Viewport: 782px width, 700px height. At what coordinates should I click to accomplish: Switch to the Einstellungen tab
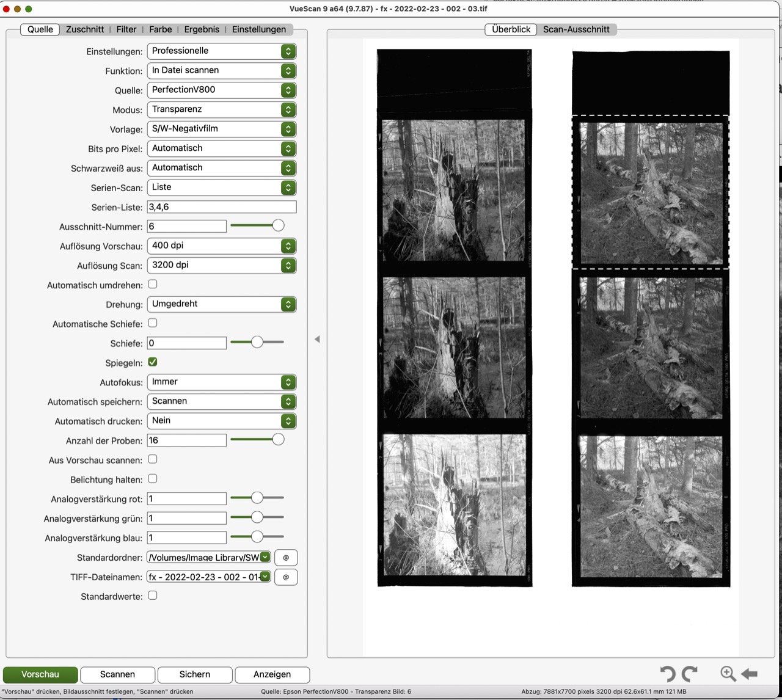259,29
